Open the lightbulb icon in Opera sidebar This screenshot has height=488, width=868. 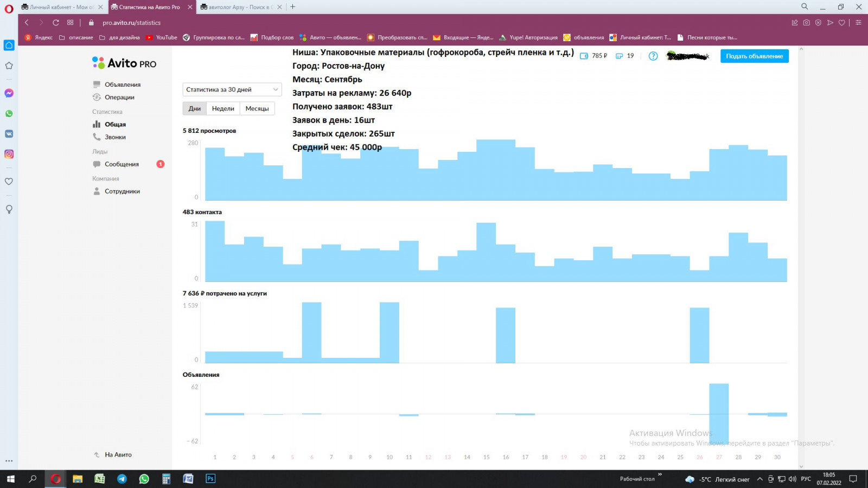tap(9, 209)
